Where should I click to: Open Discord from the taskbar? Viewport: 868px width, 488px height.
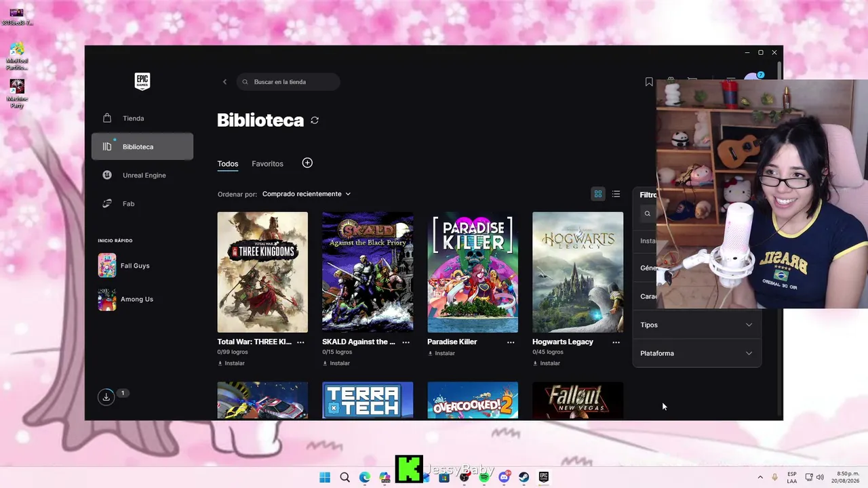(505, 477)
